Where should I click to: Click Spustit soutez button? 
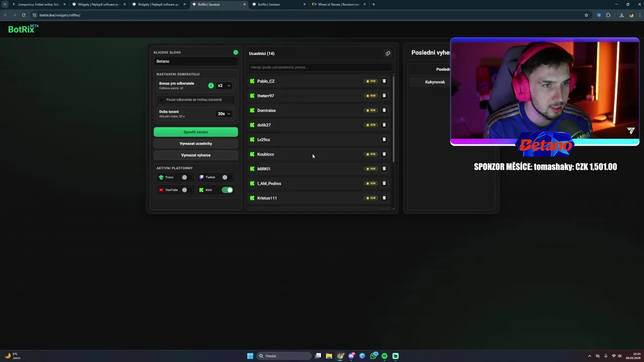(x=196, y=132)
